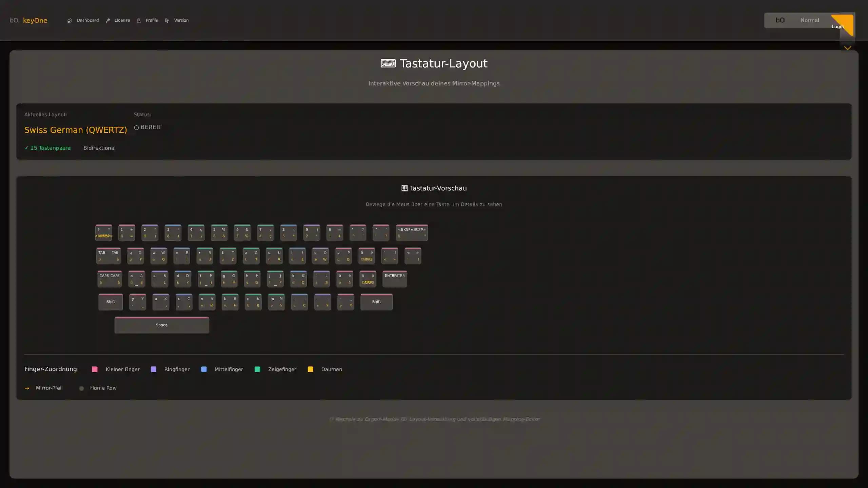Click the Login button
The width and height of the screenshot is (868, 488).
coord(837,26)
